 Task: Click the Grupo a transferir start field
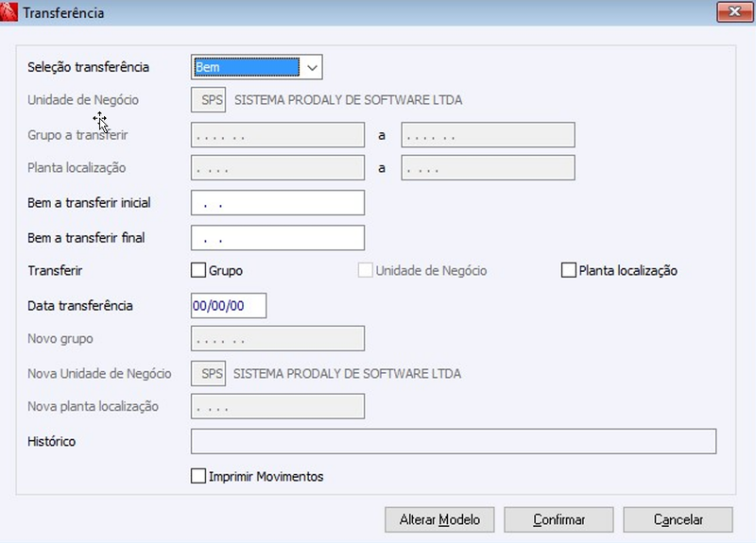[278, 135]
